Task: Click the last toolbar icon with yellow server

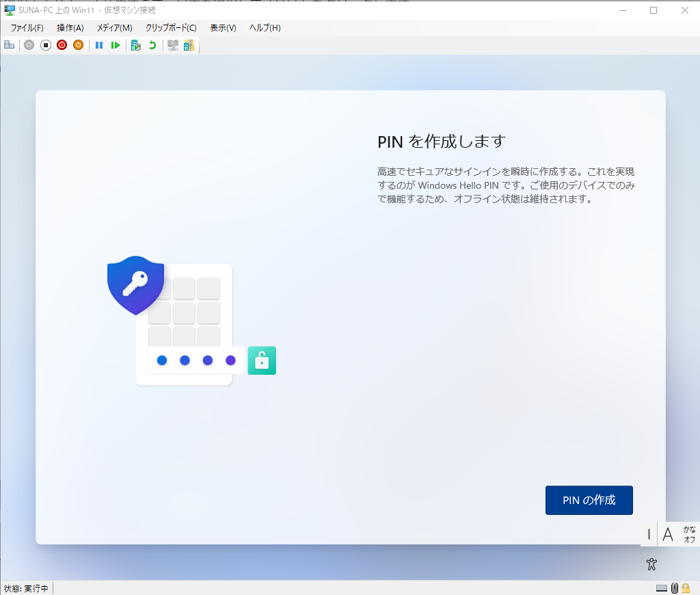Action: 189,45
